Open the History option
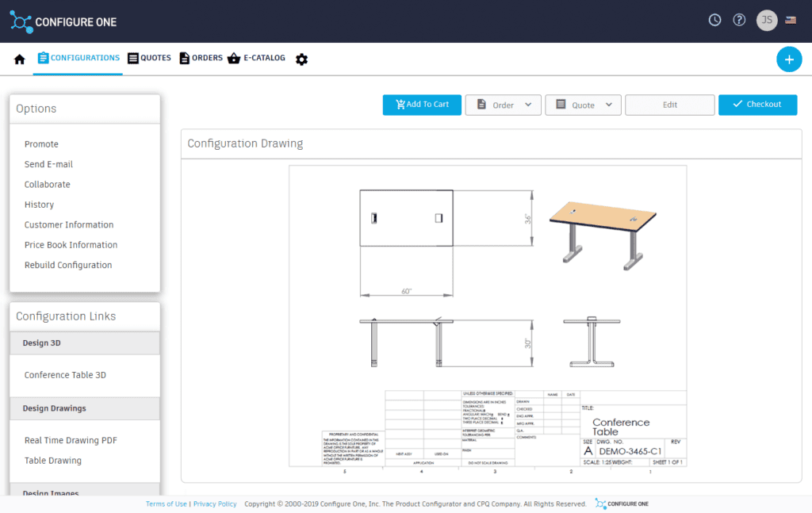This screenshot has height=513, width=812. (39, 205)
